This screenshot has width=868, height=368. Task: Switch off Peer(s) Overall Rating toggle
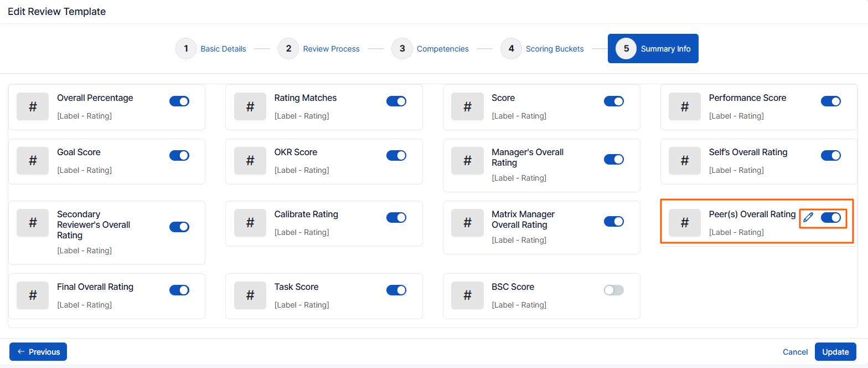830,218
